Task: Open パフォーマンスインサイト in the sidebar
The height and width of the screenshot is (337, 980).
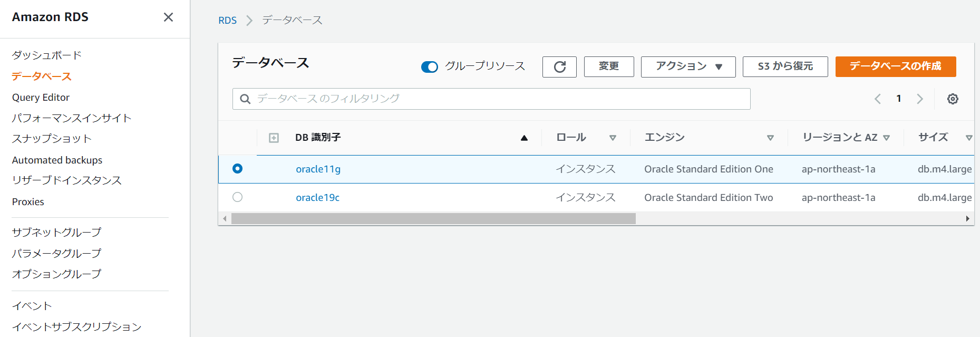Action: coord(72,118)
